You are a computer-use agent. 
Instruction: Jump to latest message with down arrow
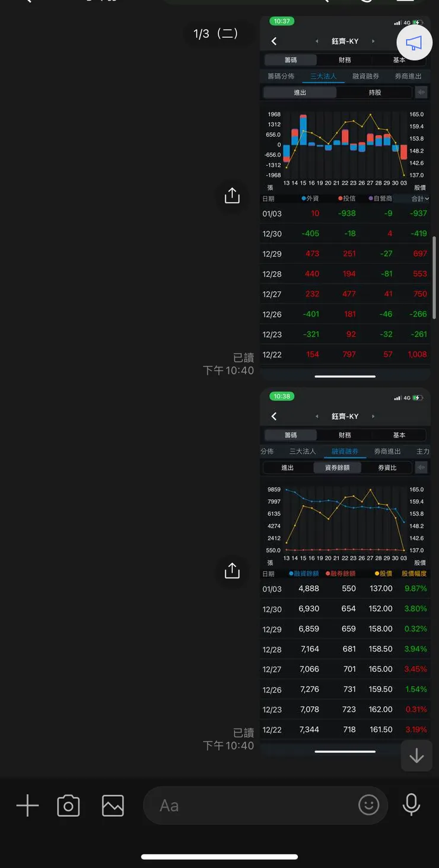[x=416, y=755]
